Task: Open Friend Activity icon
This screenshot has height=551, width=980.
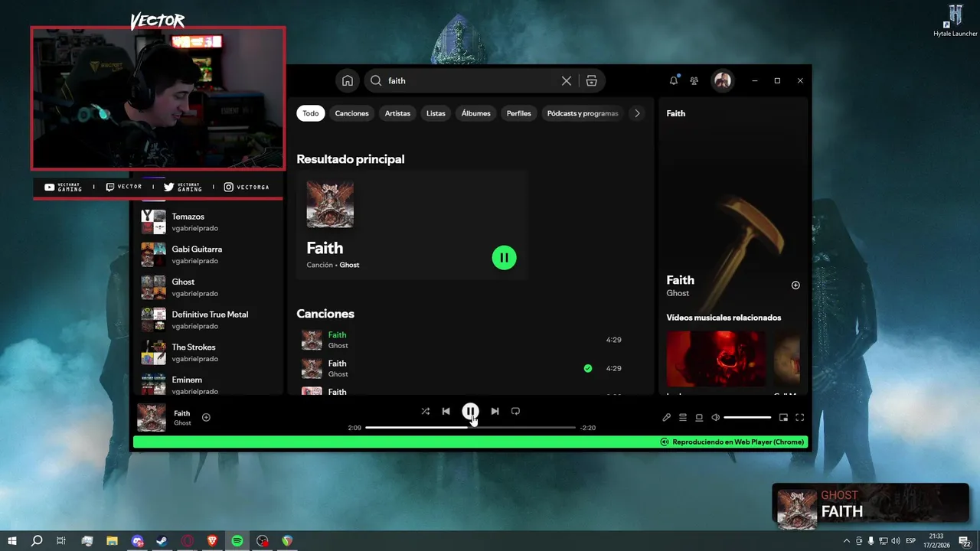Action: (x=694, y=80)
